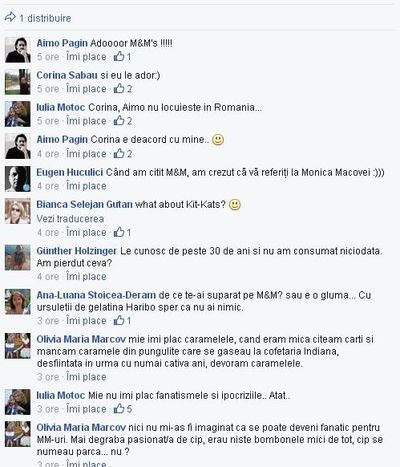The height and width of the screenshot is (467, 400).
Task: Click thumbs-up icon on Ana-Luana Stoicea-Deram's comment
Action: coord(119,321)
